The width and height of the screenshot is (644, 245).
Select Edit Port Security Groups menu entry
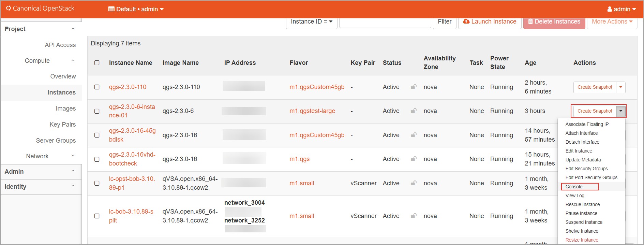[591, 177]
